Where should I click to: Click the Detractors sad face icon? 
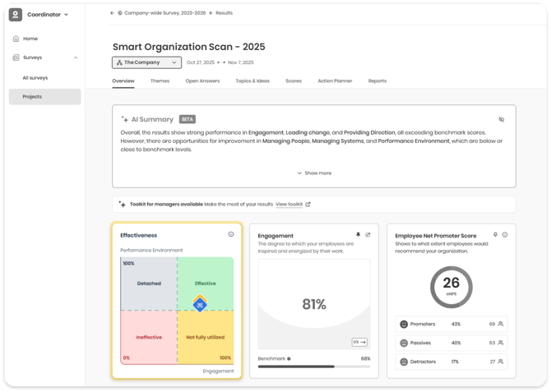tap(404, 362)
